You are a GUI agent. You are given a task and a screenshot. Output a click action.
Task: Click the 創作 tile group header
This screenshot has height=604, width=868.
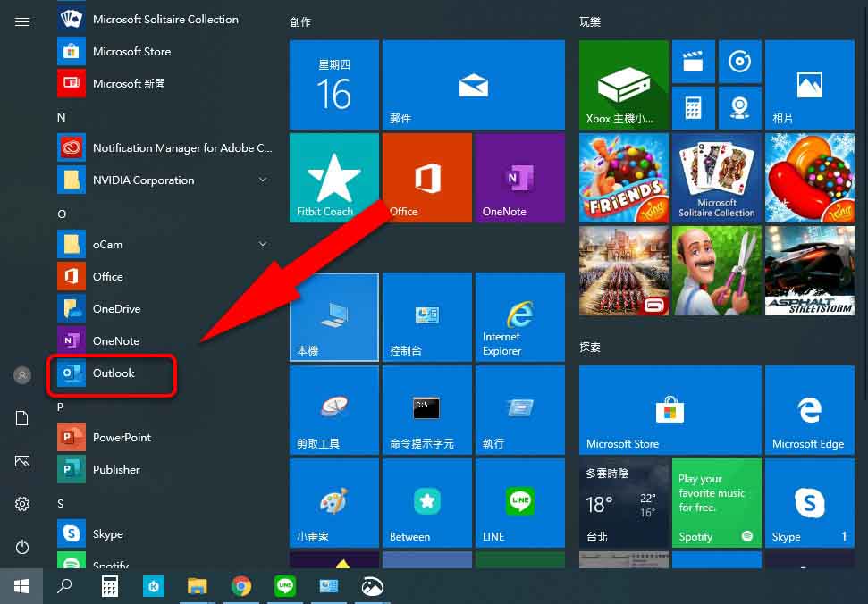[300, 22]
